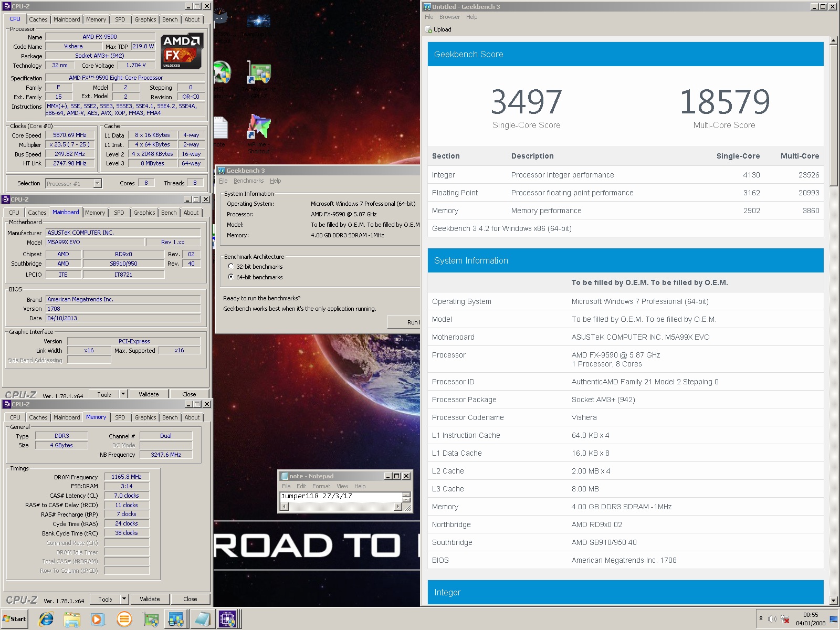840x630 pixels.
Task: Click the Run button in Geekbench 3
Action: [x=404, y=322]
